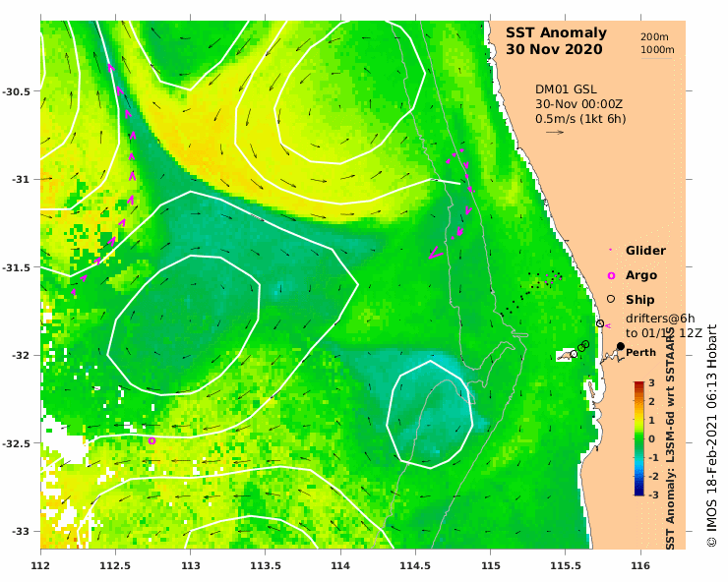Viewport: 728px width, 582px height.
Task: Click the latitude axis label '-31.5'
Action: [x=17, y=267]
